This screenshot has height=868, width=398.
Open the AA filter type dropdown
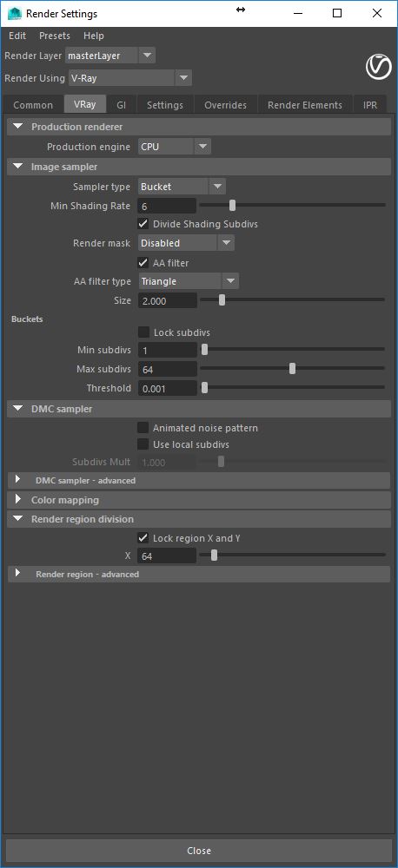189,281
